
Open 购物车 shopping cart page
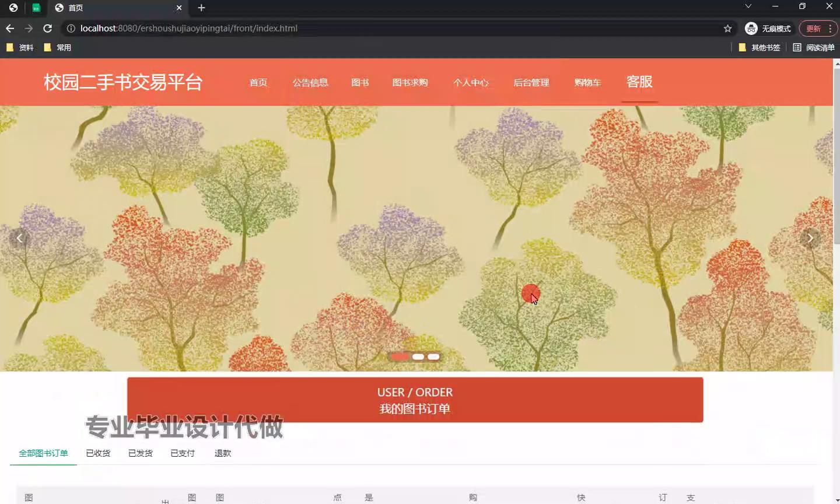coord(587,82)
